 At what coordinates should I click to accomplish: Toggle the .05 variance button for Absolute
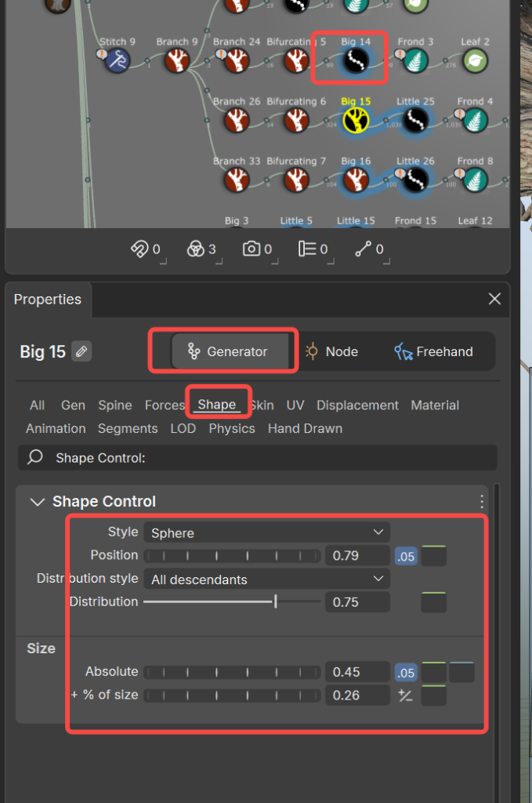click(x=406, y=672)
